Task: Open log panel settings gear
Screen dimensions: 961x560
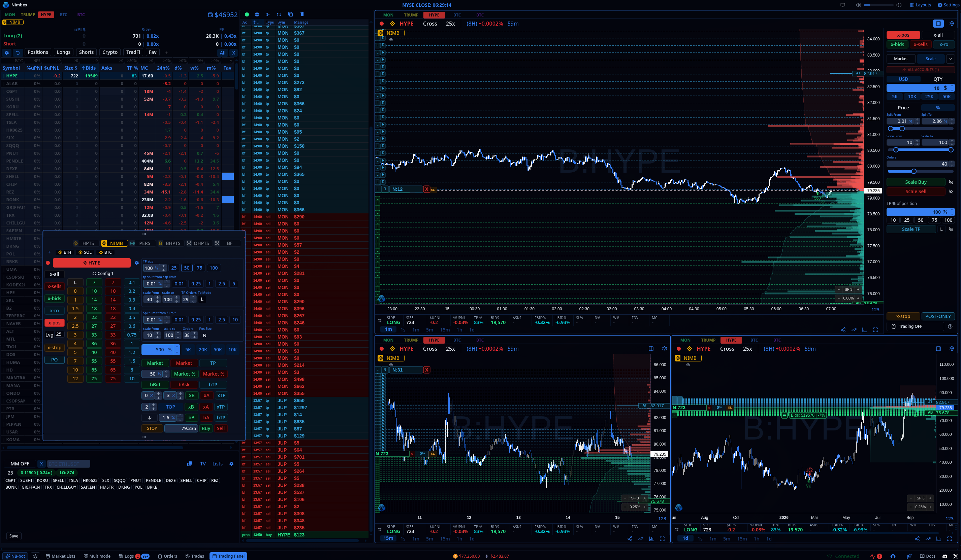Action: pyautogui.click(x=257, y=14)
